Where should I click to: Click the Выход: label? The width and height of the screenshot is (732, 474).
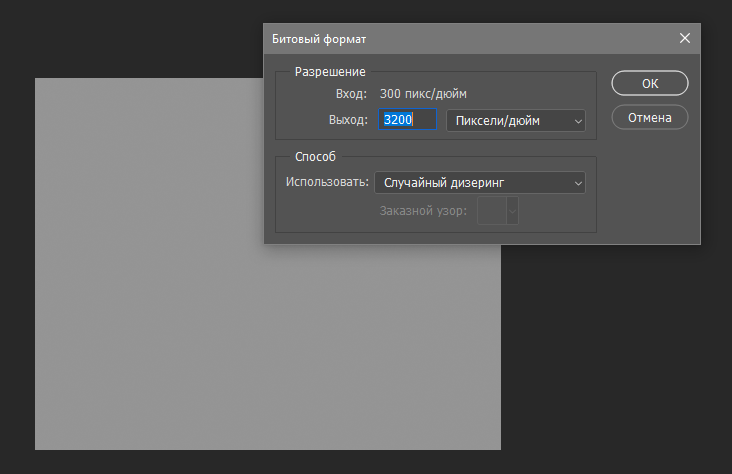(x=348, y=120)
